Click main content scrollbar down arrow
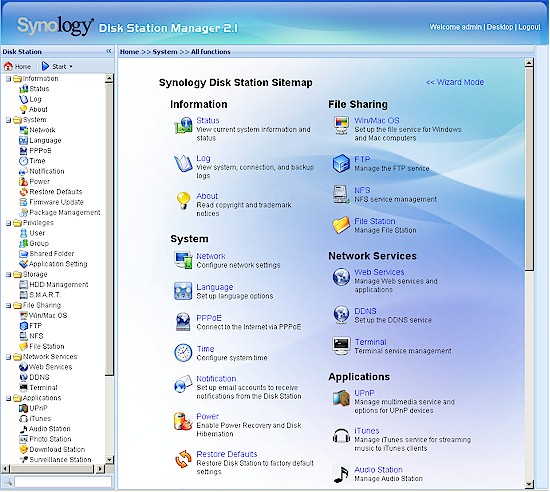This screenshot has height=492, width=550. pyautogui.click(x=529, y=485)
